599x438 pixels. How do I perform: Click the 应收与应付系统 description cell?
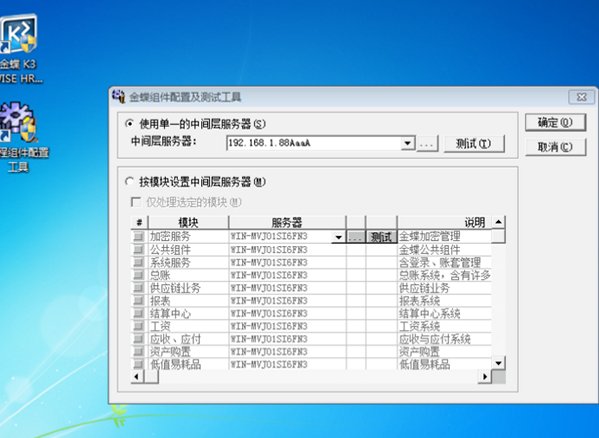click(444, 339)
